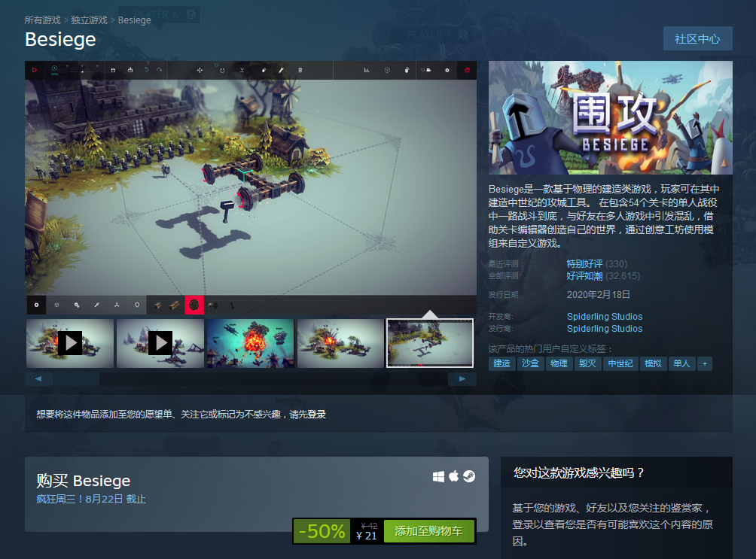Click the red bomb icon at toolbar's right end
This screenshot has width=756, height=559.
pyautogui.click(x=468, y=69)
